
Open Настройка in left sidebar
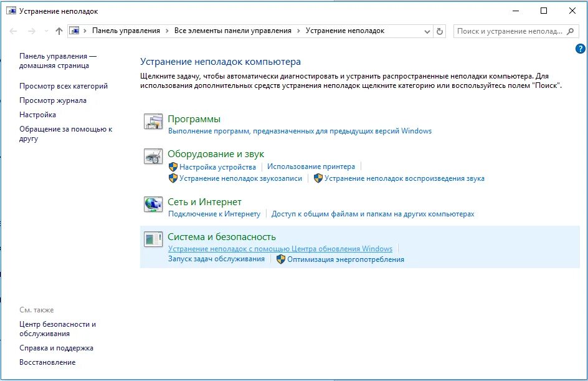click(x=37, y=115)
